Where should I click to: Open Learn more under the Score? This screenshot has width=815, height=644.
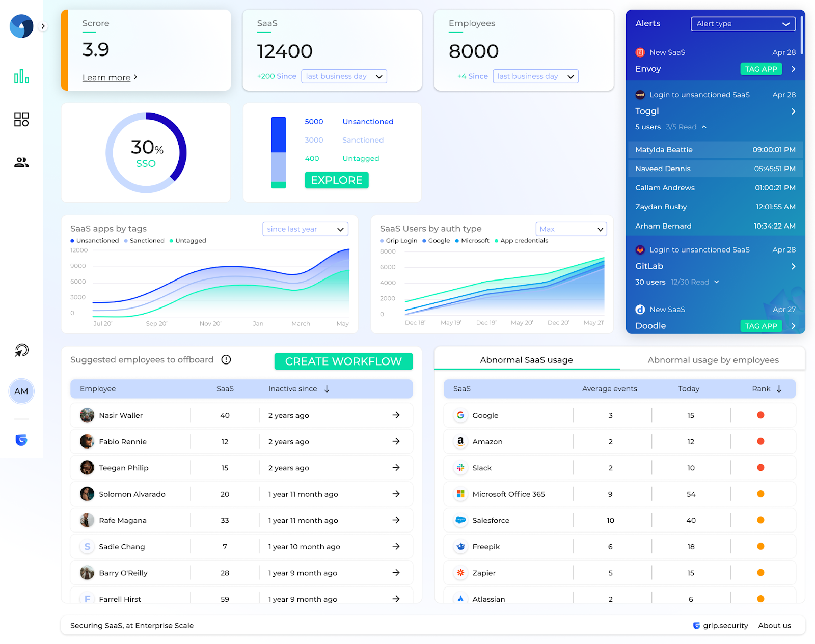point(106,77)
